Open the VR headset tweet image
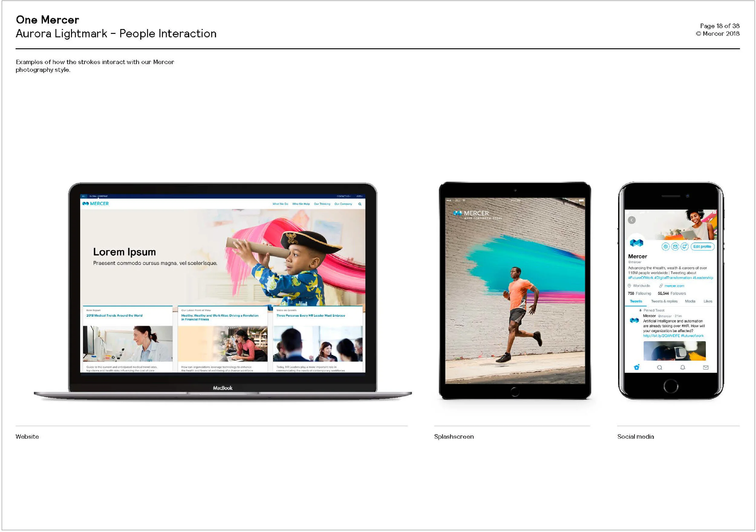This screenshot has height=532, width=756. click(674, 351)
